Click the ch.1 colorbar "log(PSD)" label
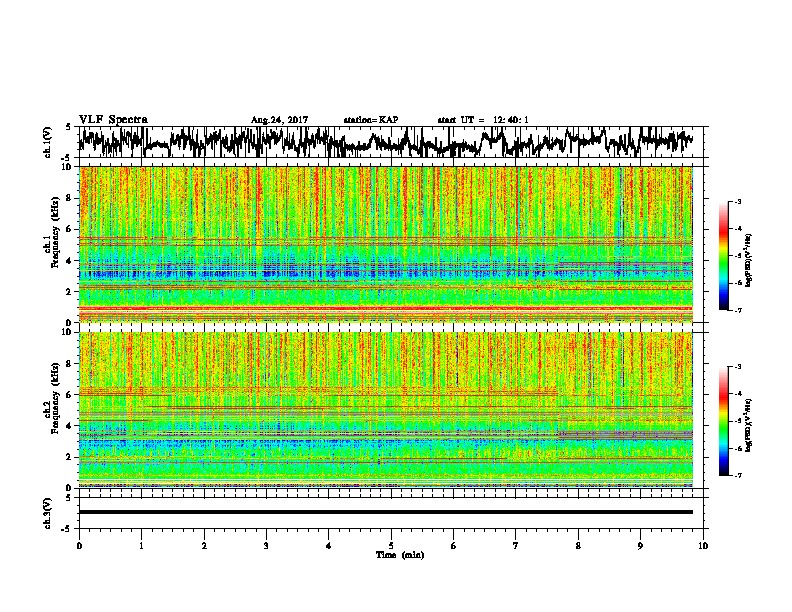Viewport: 792px width, 612px height. [x=748, y=260]
